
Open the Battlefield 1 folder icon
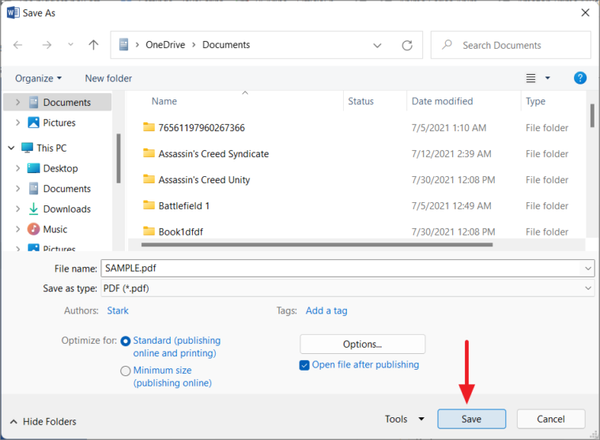click(149, 205)
